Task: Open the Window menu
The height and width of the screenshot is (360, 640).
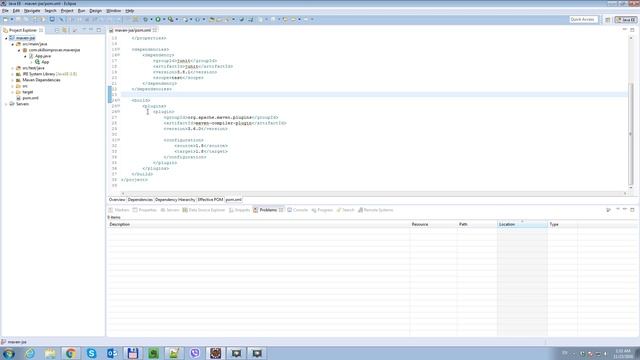Action: pyautogui.click(x=113, y=11)
